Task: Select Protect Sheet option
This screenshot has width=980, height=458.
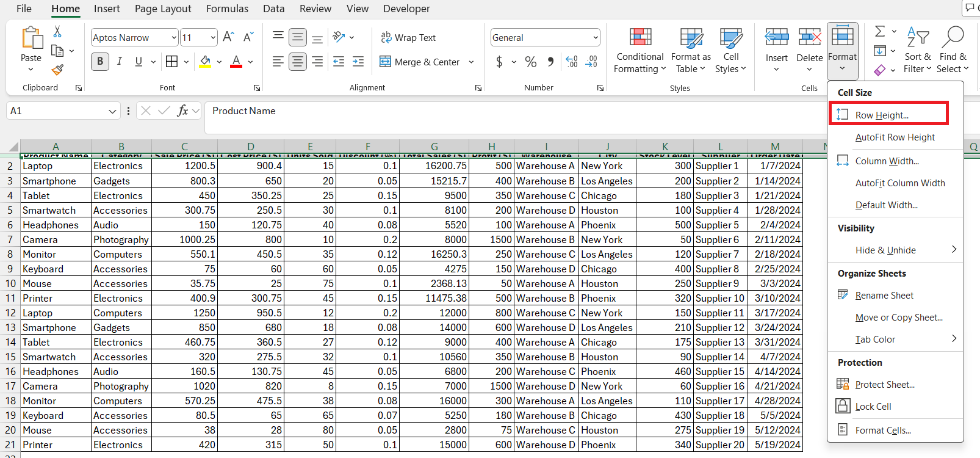Action: (895, 384)
